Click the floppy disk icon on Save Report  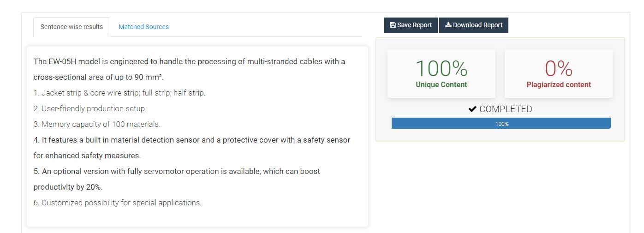[393, 25]
